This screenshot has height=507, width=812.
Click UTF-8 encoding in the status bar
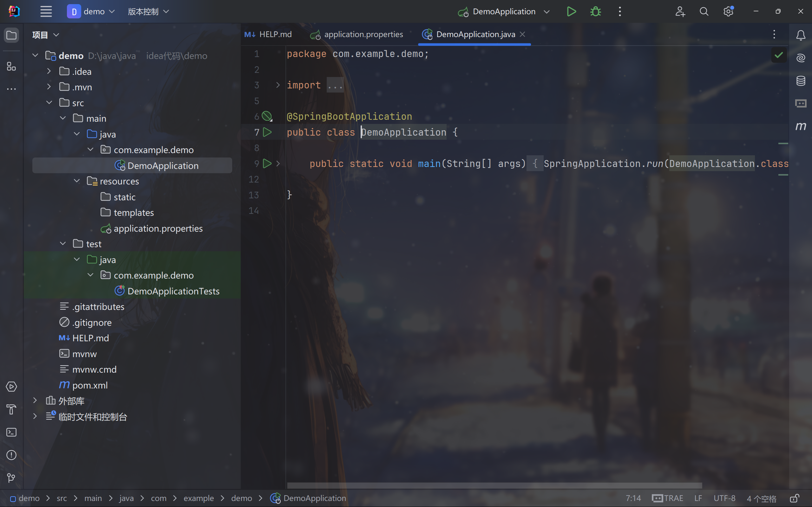coord(724,498)
